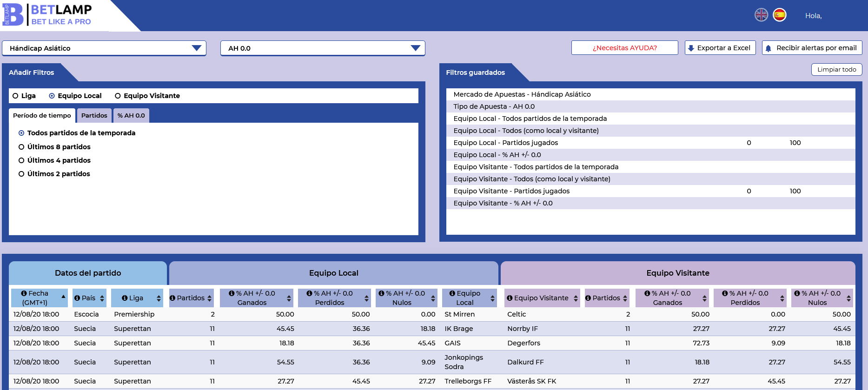Select the Equipo Visitante section header
Screen dimensions: 868x390
(678, 273)
